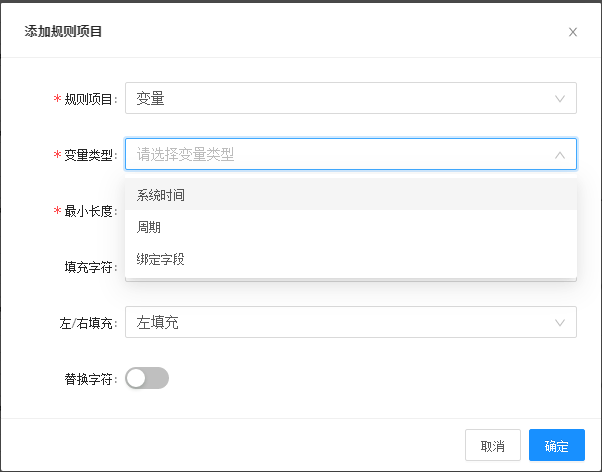Pick 绑定字段 in the dropdown list
The image size is (602, 472).
pos(161,259)
